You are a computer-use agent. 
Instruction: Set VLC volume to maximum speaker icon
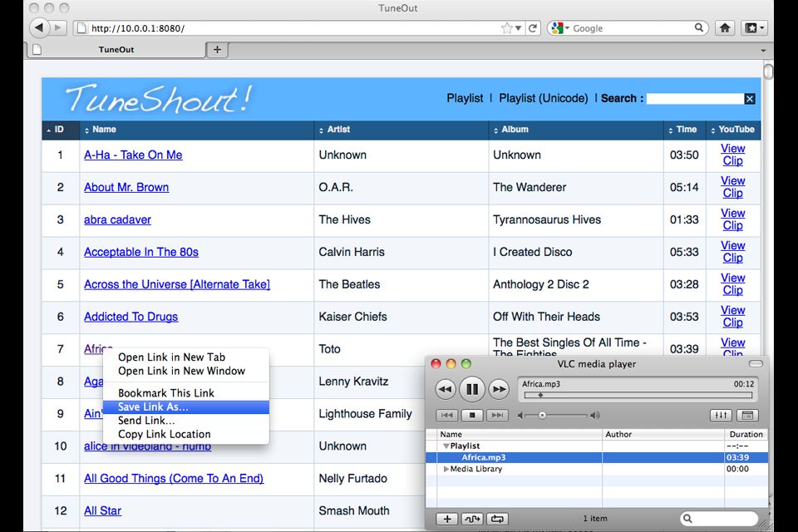[595, 416]
